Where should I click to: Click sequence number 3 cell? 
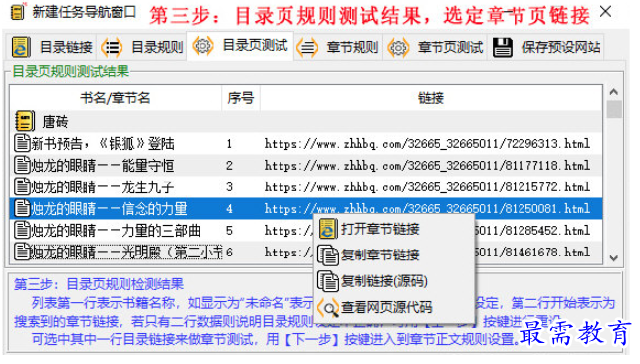[x=229, y=186]
